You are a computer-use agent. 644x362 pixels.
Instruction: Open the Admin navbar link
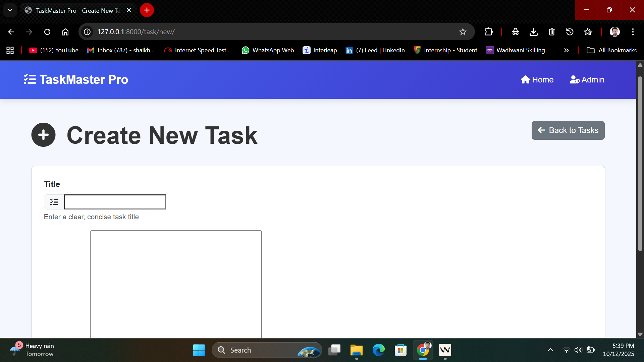click(x=587, y=80)
